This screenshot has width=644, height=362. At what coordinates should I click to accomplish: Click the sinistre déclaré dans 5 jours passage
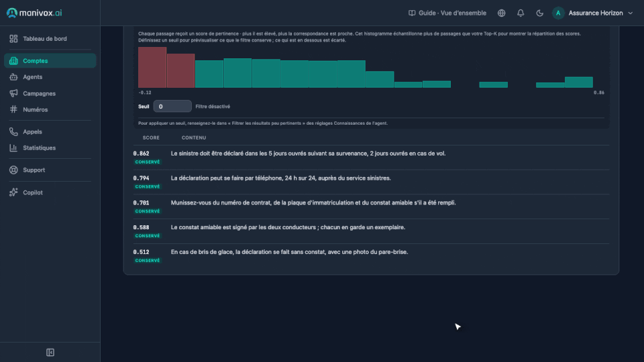[308, 154]
